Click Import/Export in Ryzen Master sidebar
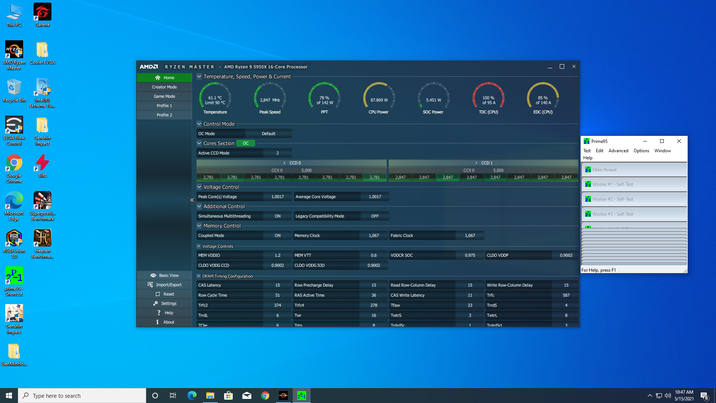Screen dimensions: 716x403 click(164, 285)
